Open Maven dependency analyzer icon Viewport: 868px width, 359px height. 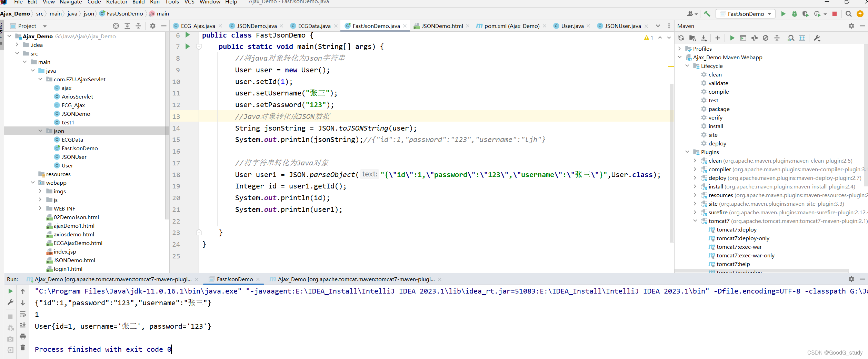tap(791, 38)
